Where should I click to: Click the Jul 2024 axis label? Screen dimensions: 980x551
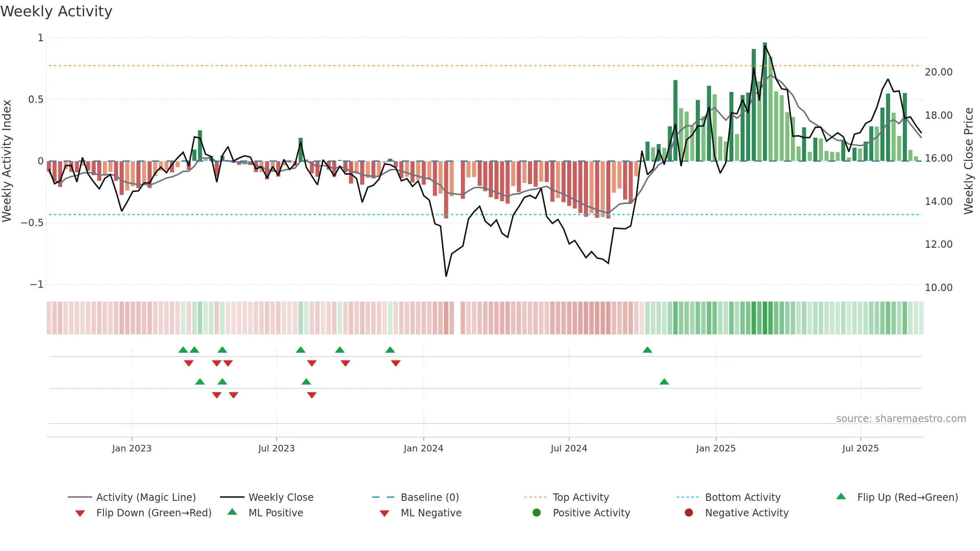[569, 449]
